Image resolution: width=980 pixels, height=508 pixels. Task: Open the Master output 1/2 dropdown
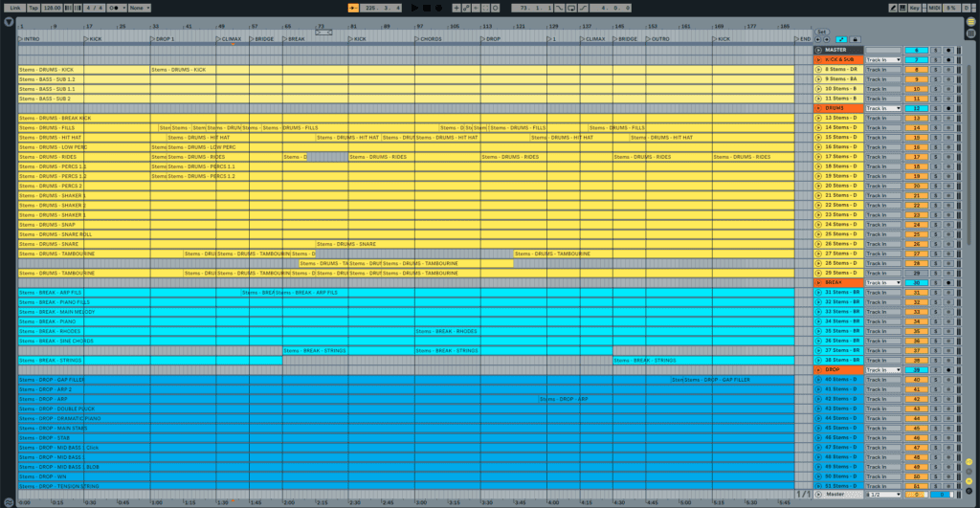click(x=883, y=495)
